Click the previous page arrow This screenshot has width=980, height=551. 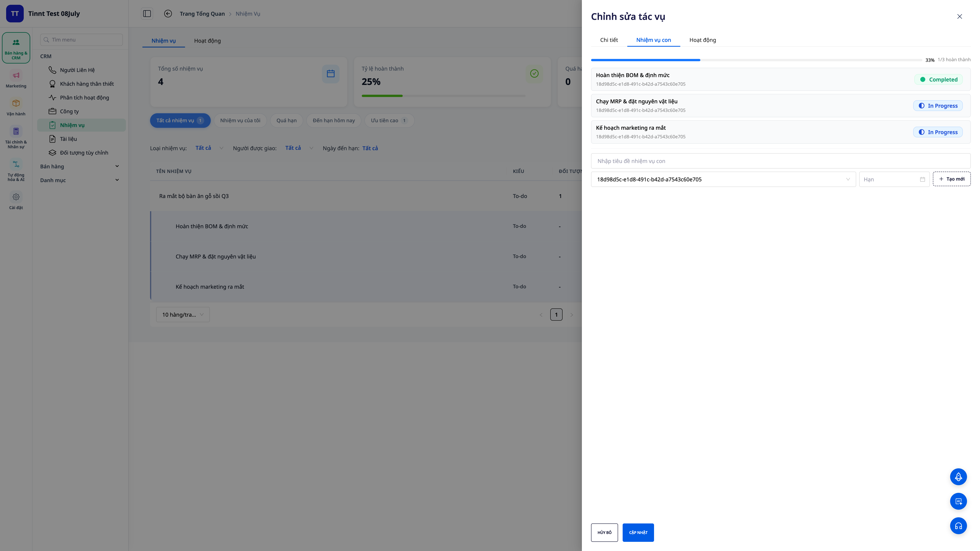(x=541, y=315)
